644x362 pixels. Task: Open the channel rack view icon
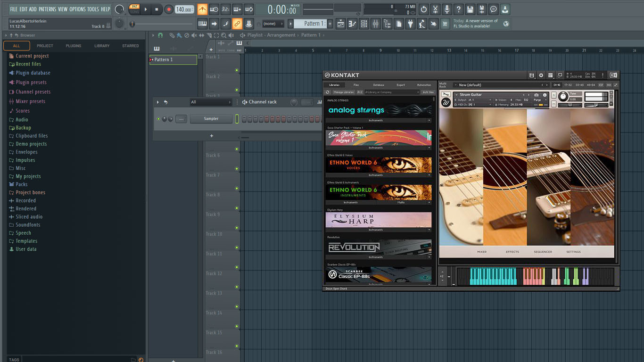[363, 24]
